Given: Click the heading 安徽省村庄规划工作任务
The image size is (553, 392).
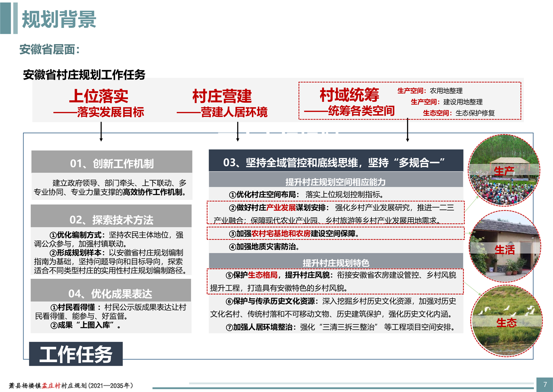Looking at the screenshot, I should click(x=84, y=75).
